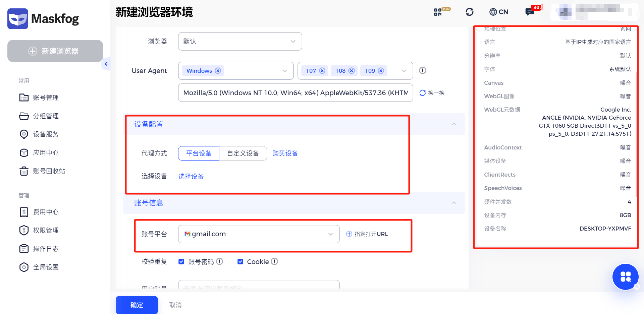Click the User Agent string text field

point(295,93)
